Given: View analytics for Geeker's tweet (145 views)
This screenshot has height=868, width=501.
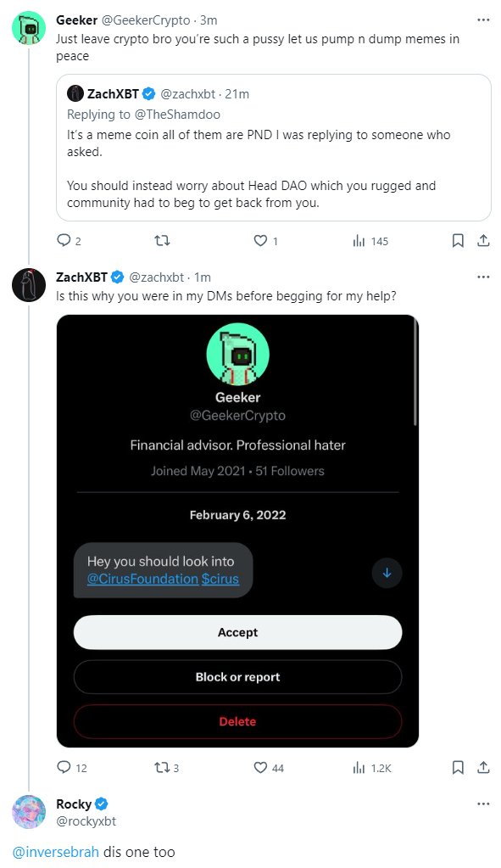Looking at the screenshot, I should 370,241.
